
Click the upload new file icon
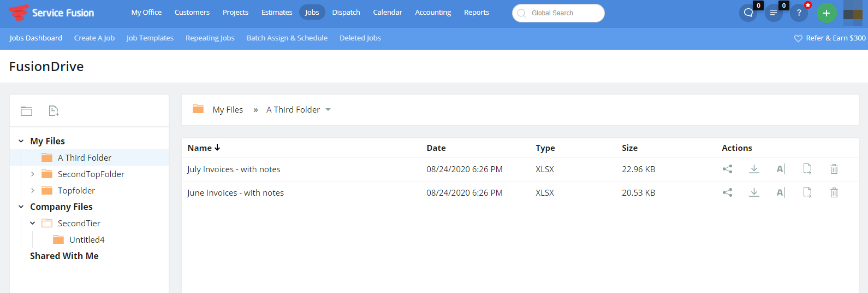pyautogui.click(x=53, y=111)
